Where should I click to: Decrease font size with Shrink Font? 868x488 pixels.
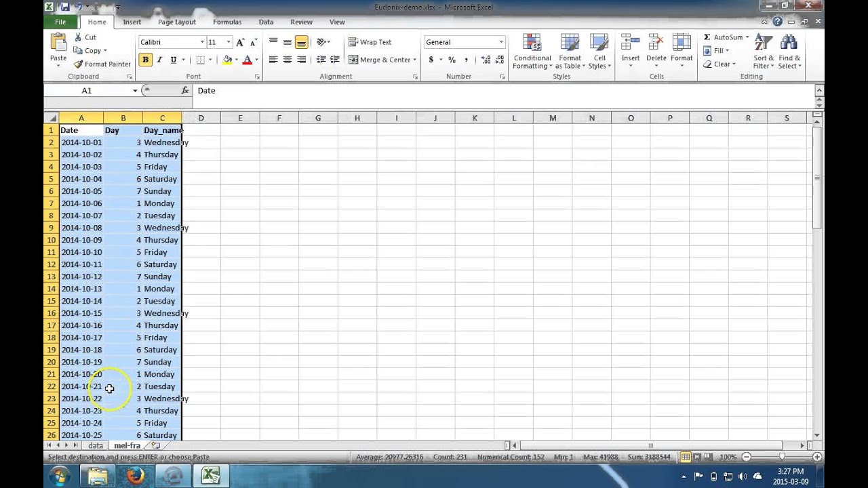point(252,42)
